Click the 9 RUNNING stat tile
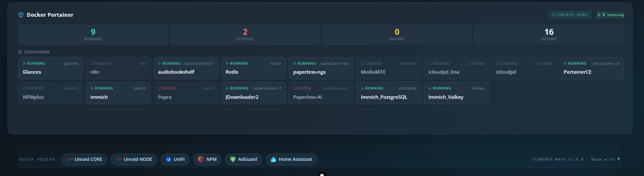The width and height of the screenshot is (644, 176). tap(93, 34)
